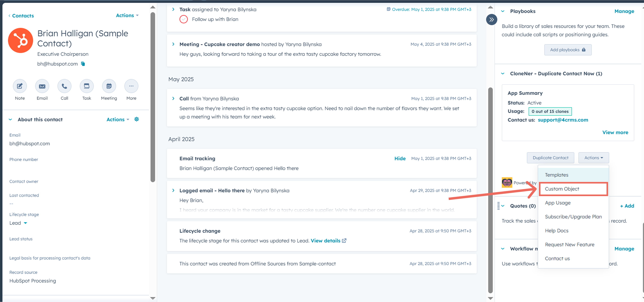
Task: Click the Powered by logo image
Action: pos(507,183)
